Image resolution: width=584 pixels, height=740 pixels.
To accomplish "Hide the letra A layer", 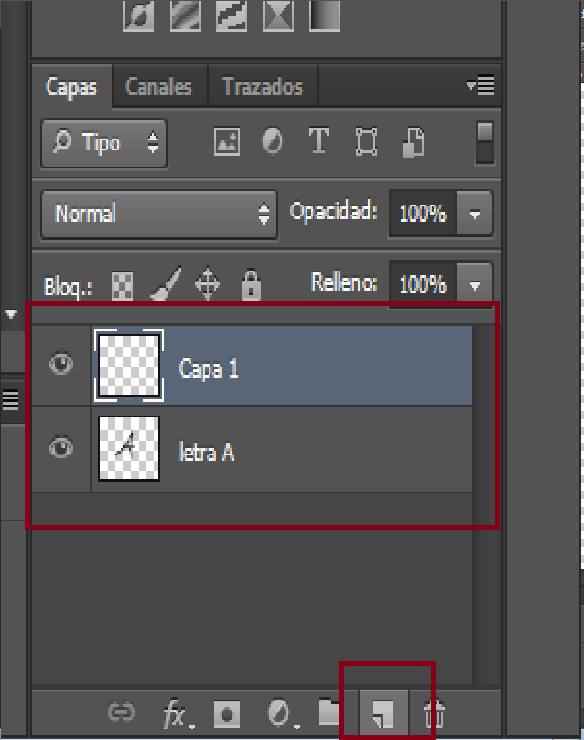I will click(61, 447).
